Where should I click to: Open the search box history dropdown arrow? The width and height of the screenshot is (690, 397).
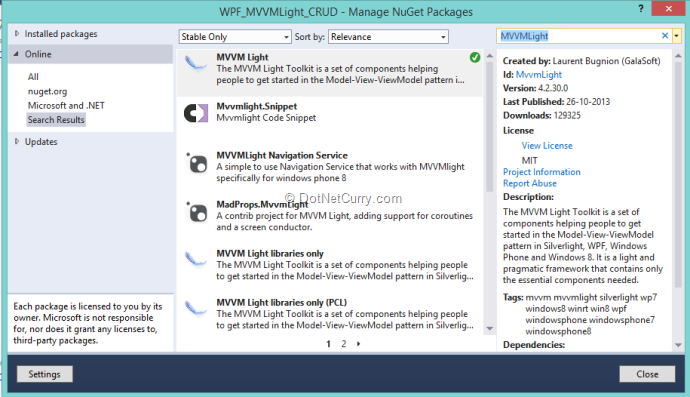[676, 36]
